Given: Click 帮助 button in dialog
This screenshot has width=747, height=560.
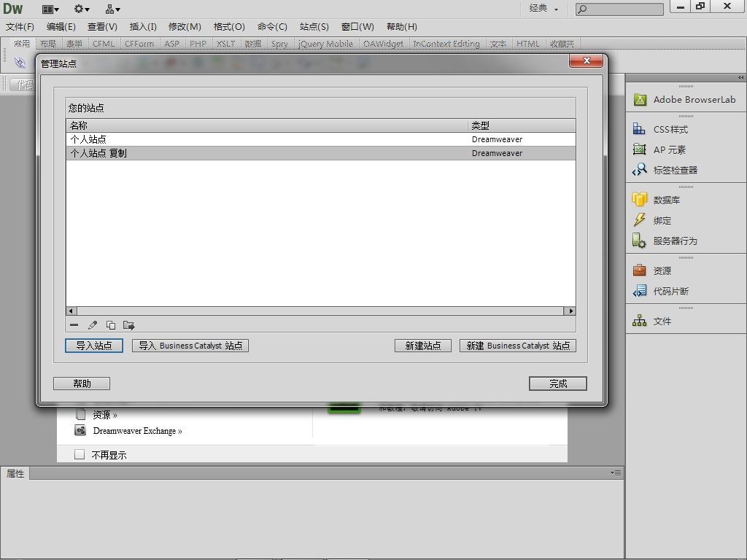Looking at the screenshot, I should pos(82,384).
